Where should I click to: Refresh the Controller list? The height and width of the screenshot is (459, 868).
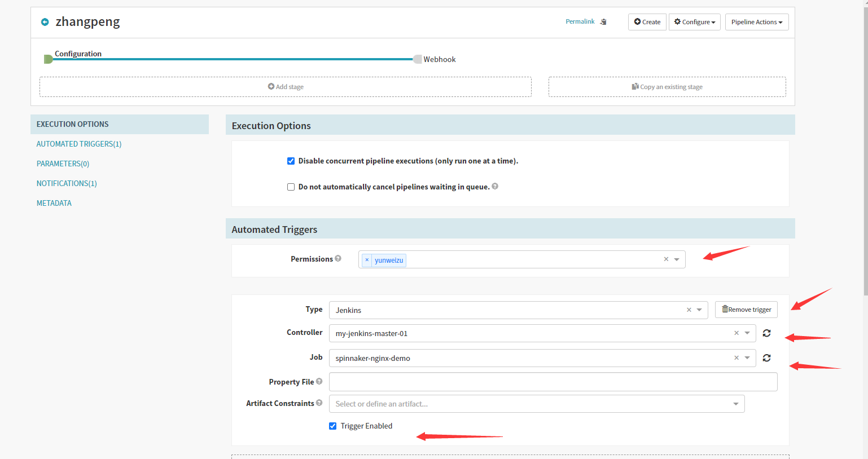point(766,333)
